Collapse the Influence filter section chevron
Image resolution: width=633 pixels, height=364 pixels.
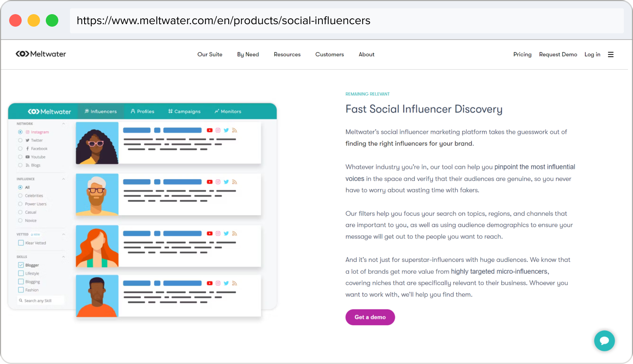[x=63, y=179]
